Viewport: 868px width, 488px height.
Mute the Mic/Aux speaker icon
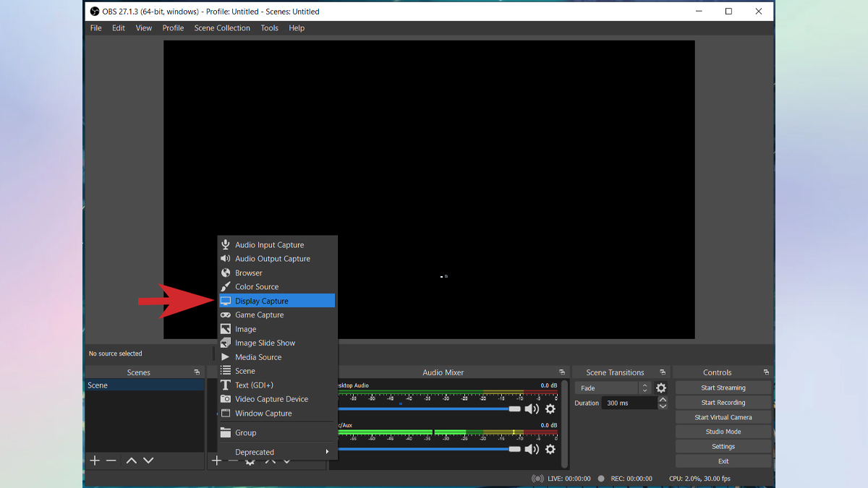tap(532, 449)
